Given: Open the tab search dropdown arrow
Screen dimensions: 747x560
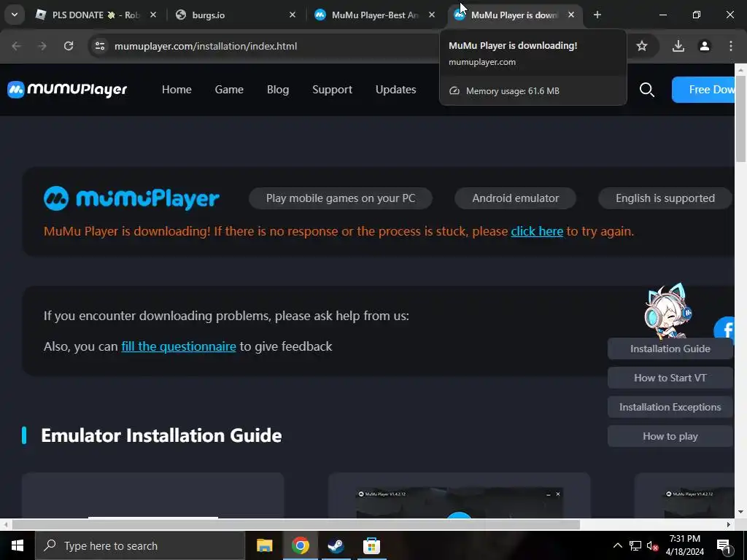Looking at the screenshot, I should click(15, 15).
